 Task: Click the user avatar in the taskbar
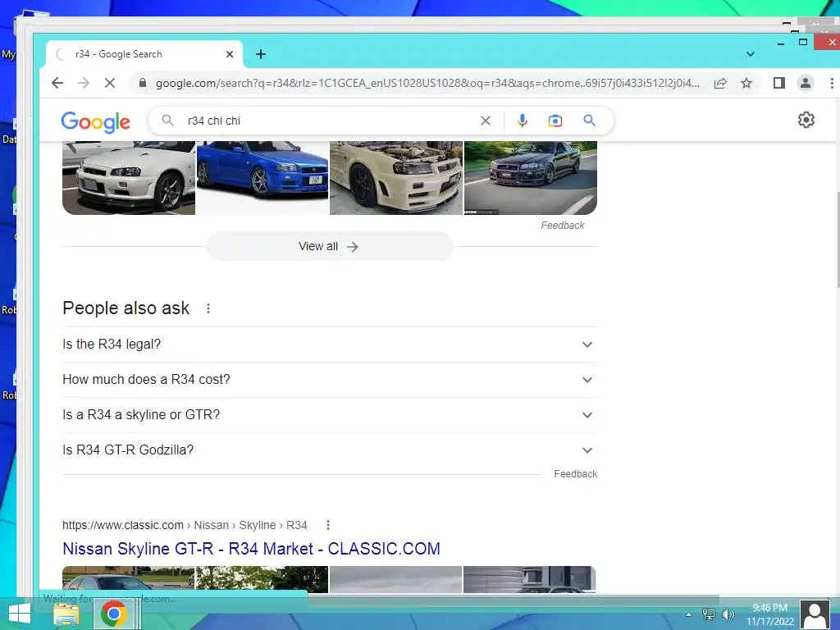[815, 614]
